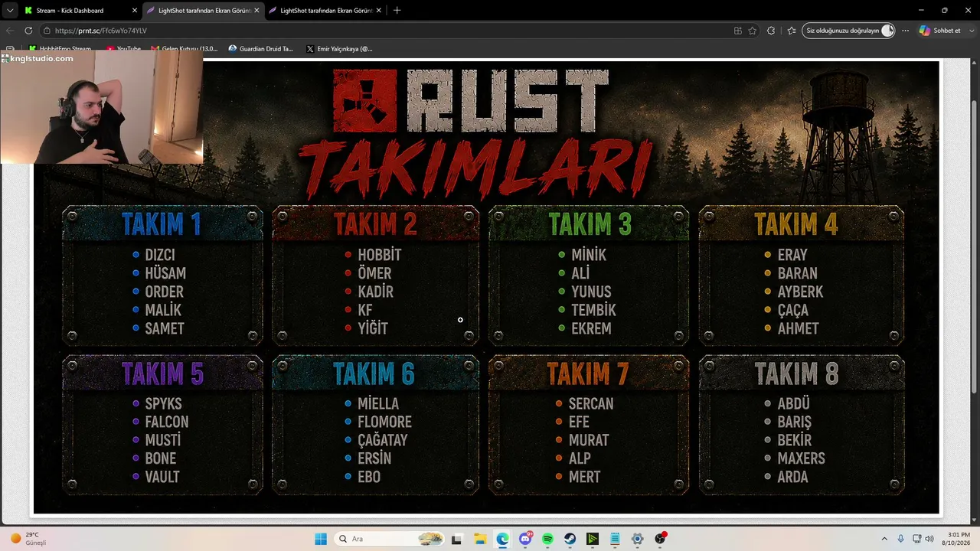Click the TAKIM 3 heading
Image resolution: width=980 pixels, height=551 pixels.
tap(590, 224)
